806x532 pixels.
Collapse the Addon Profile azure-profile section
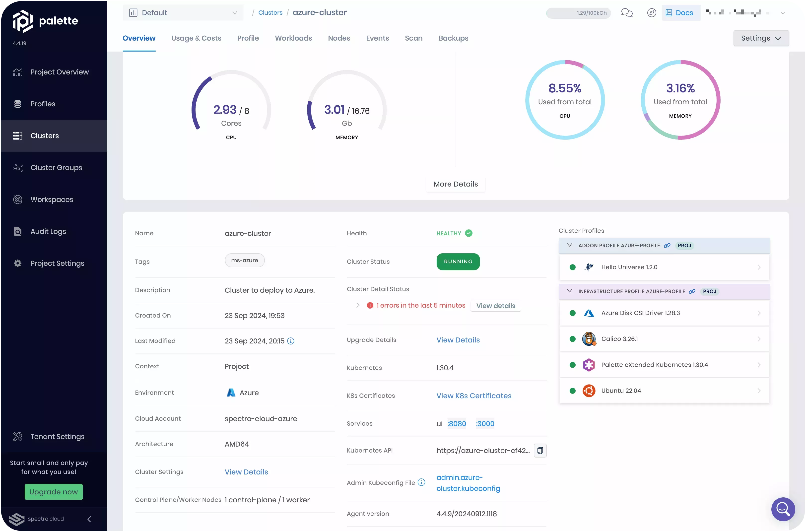[569, 245]
